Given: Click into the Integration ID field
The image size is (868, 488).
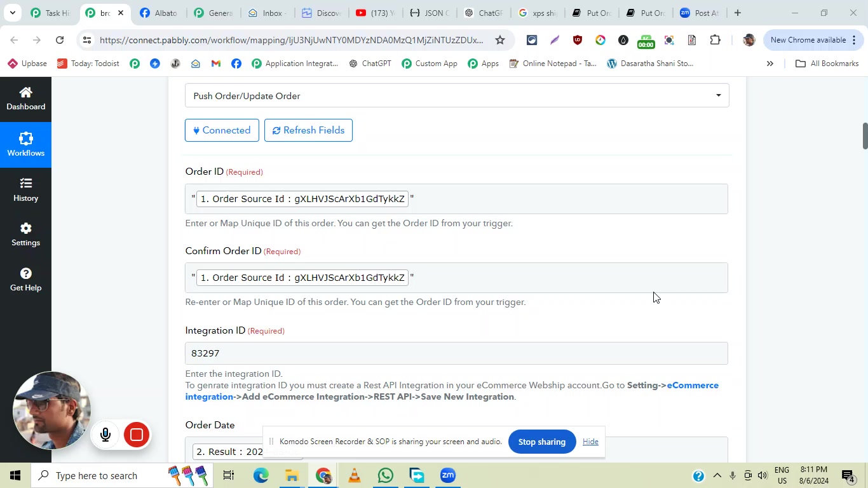Looking at the screenshot, I should coord(456,353).
